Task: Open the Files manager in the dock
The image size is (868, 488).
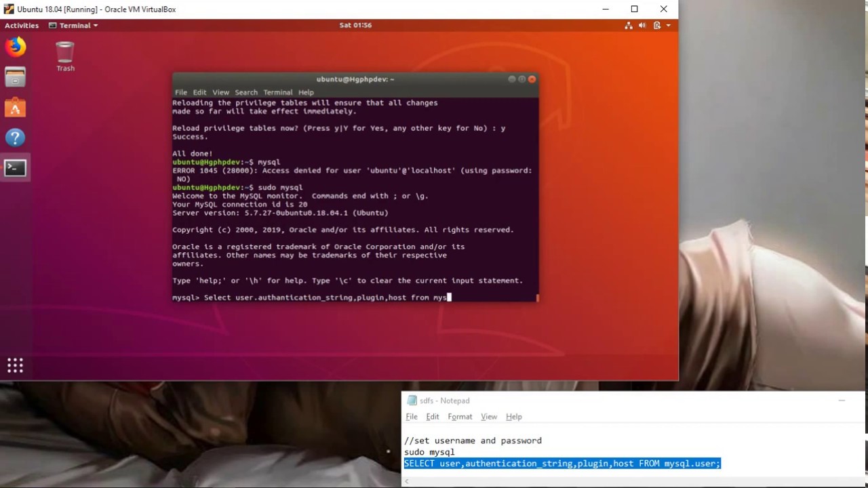Action: coord(15,77)
